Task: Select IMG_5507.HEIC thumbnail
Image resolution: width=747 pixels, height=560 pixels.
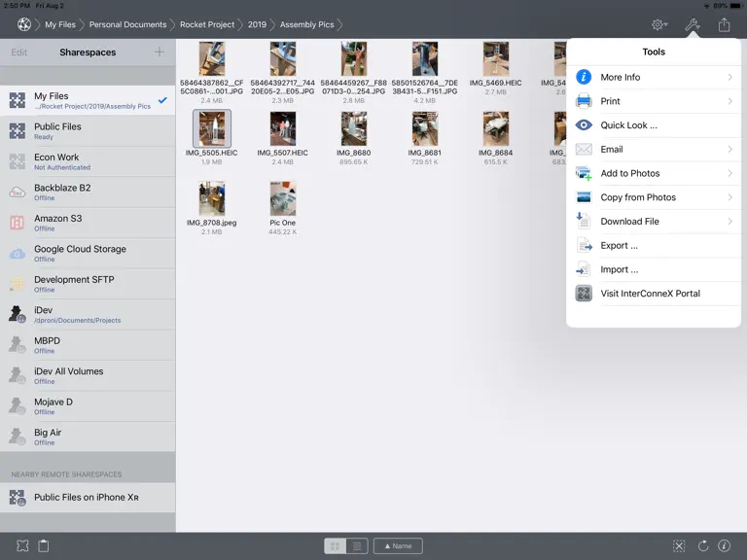Action: 282,128
